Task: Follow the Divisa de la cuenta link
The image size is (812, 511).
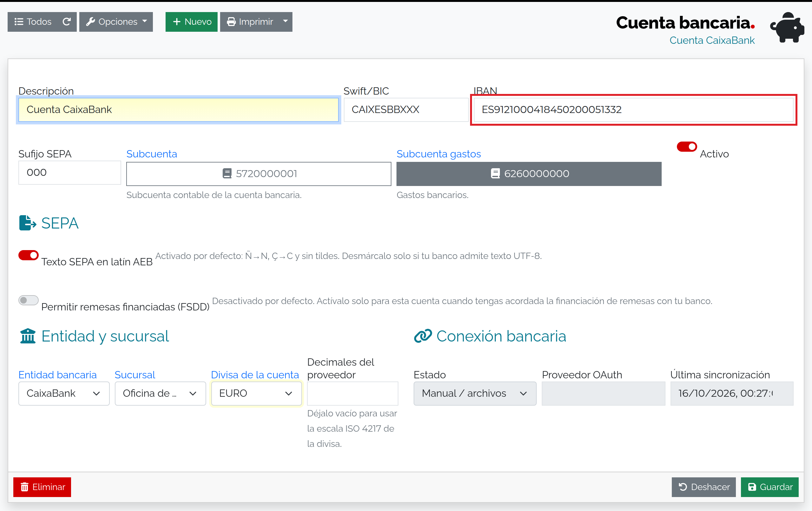Action: (x=255, y=375)
